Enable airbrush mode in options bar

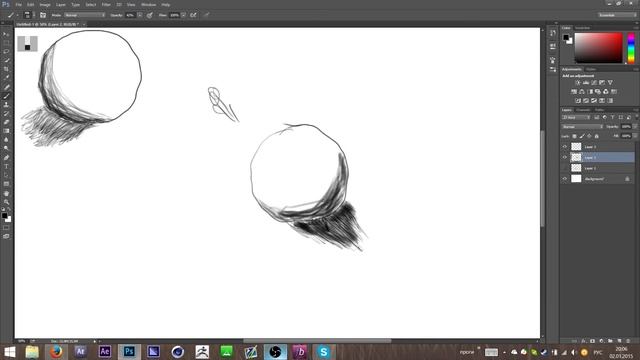point(193,15)
